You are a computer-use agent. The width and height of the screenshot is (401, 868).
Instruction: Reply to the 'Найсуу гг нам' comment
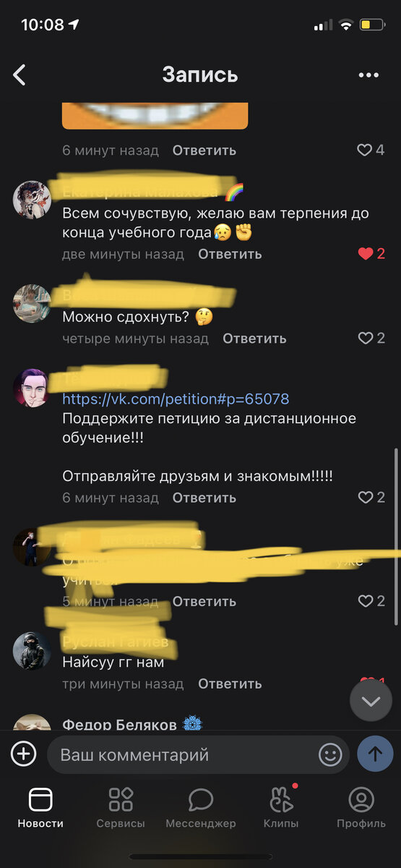tap(230, 684)
